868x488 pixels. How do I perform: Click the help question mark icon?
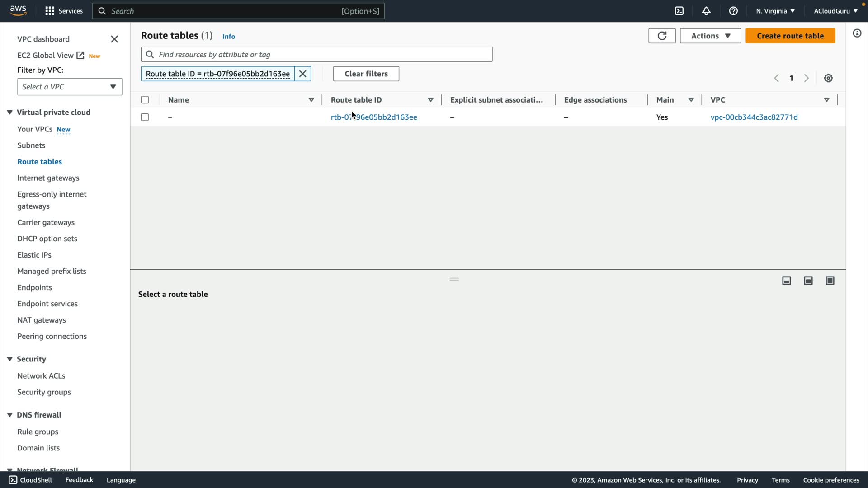[733, 11]
